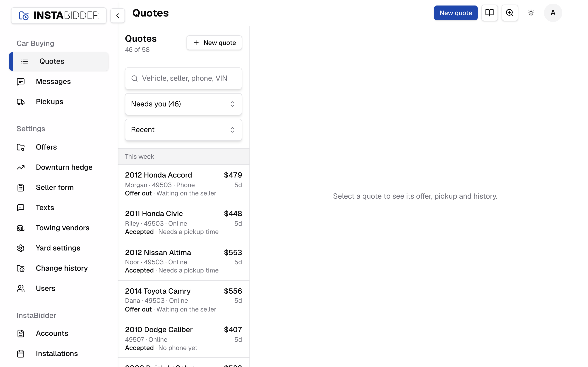Collapse the sidebar with the chevron button
This screenshot has height=367, width=588.
pos(118,16)
